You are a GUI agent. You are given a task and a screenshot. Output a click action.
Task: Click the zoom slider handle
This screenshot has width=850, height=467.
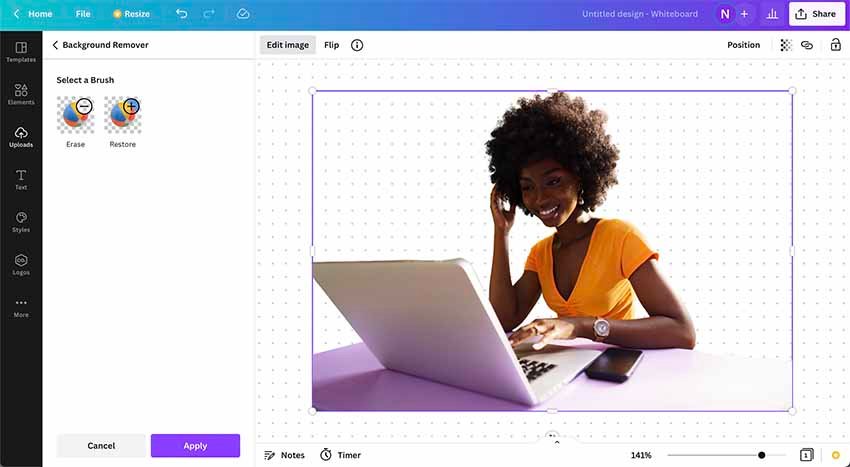tap(762, 455)
